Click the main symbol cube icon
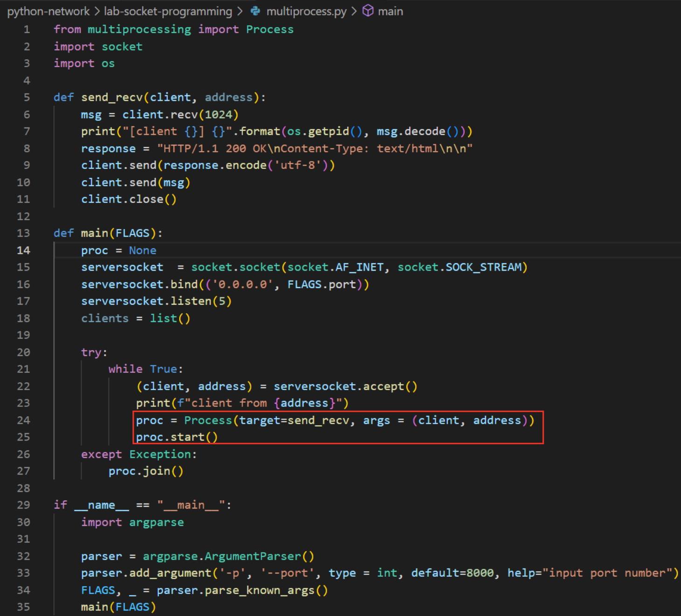The image size is (681, 616). (x=368, y=11)
